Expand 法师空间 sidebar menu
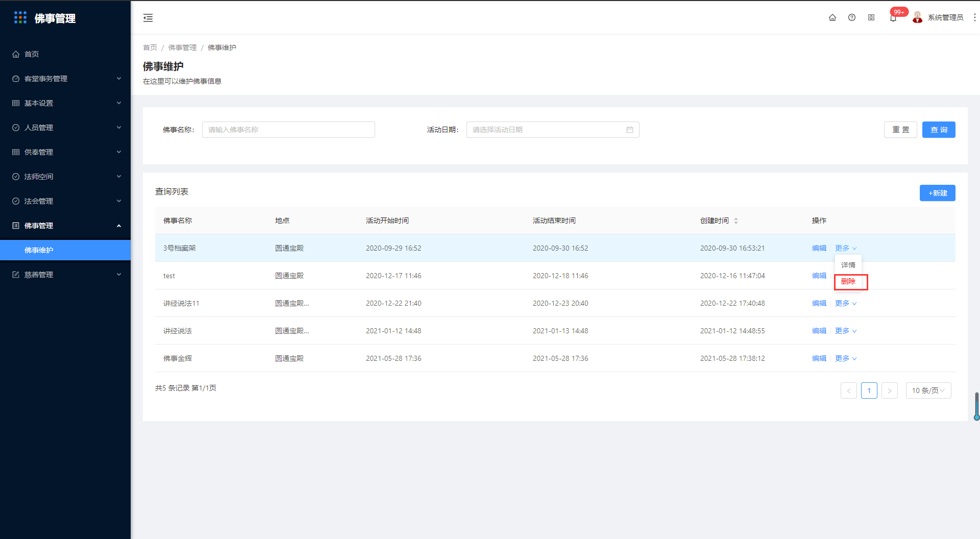This screenshot has width=980, height=539. click(65, 177)
